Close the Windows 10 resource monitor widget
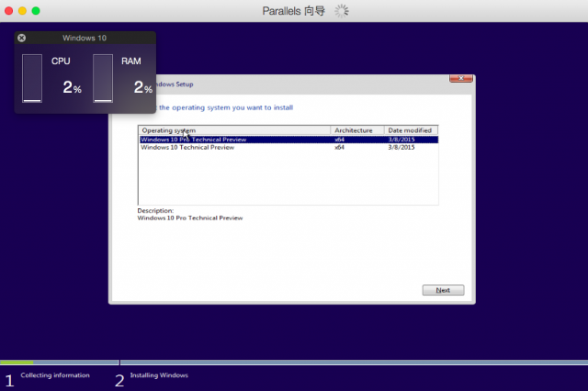This screenshot has width=588, height=391. point(22,38)
